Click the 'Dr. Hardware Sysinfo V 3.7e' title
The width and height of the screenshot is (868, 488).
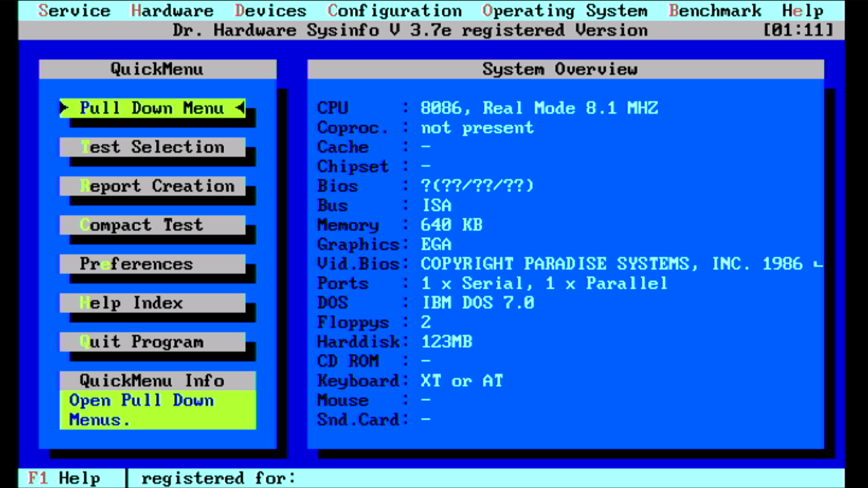pyautogui.click(x=312, y=30)
